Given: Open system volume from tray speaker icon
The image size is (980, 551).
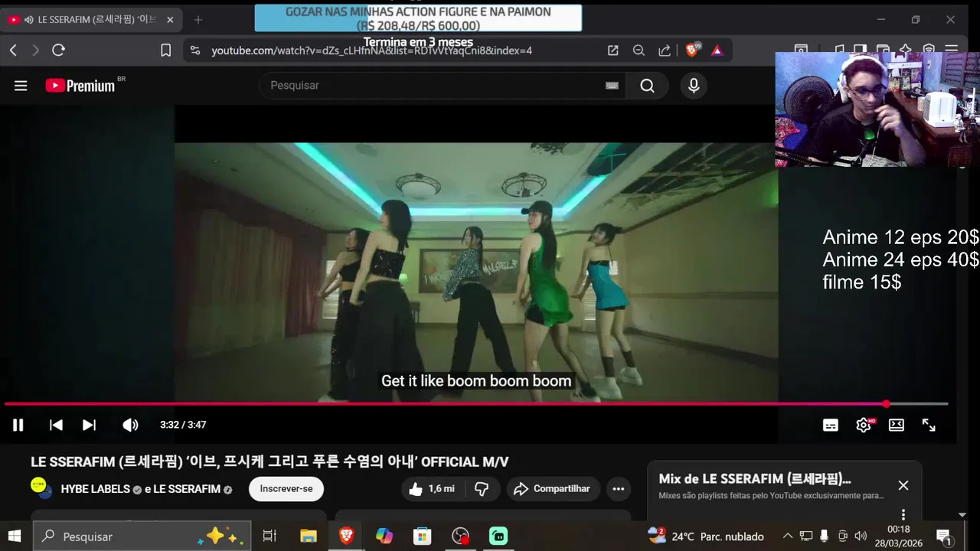Looking at the screenshot, I should click(x=861, y=536).
